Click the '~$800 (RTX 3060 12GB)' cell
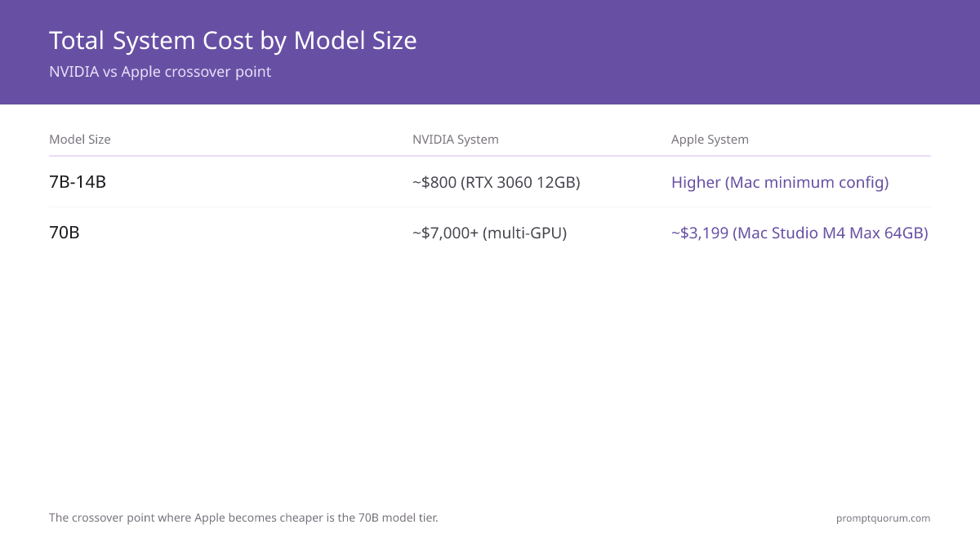Image resolution: width=980 pixels, height=551 pixels. [497, 182]
